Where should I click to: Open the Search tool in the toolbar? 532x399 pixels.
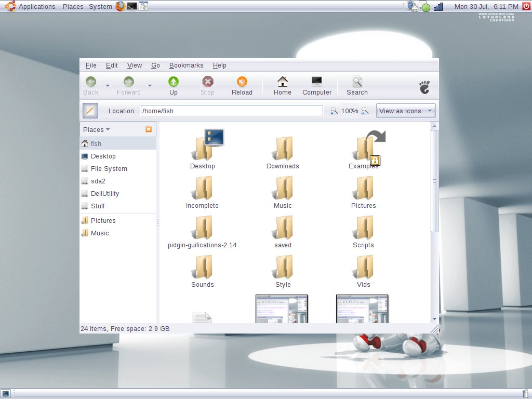[357, 85]
